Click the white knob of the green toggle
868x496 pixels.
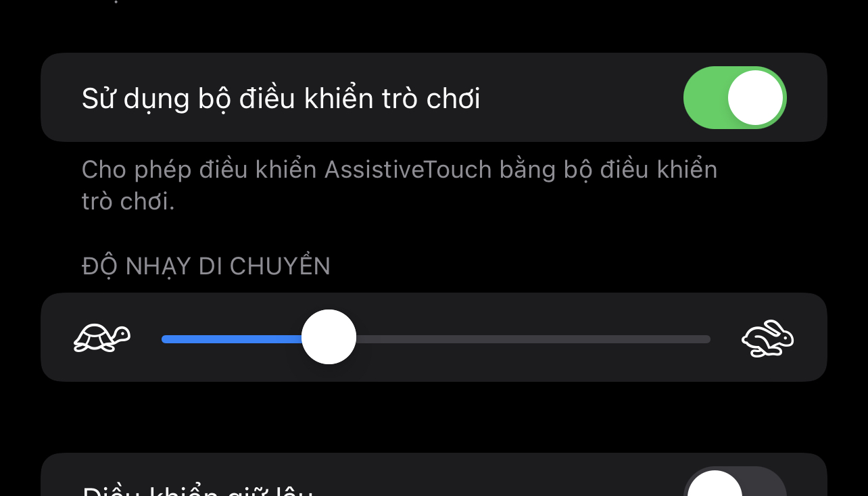coord(756,97)
